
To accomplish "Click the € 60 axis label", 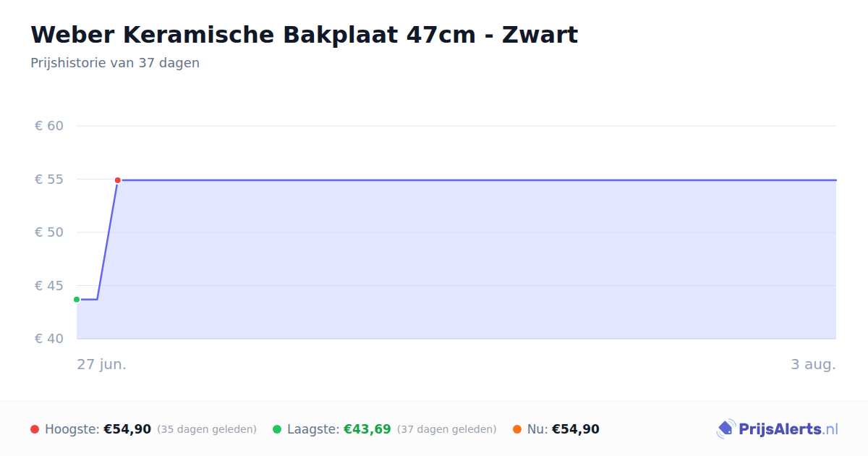I will click(49, 126).
